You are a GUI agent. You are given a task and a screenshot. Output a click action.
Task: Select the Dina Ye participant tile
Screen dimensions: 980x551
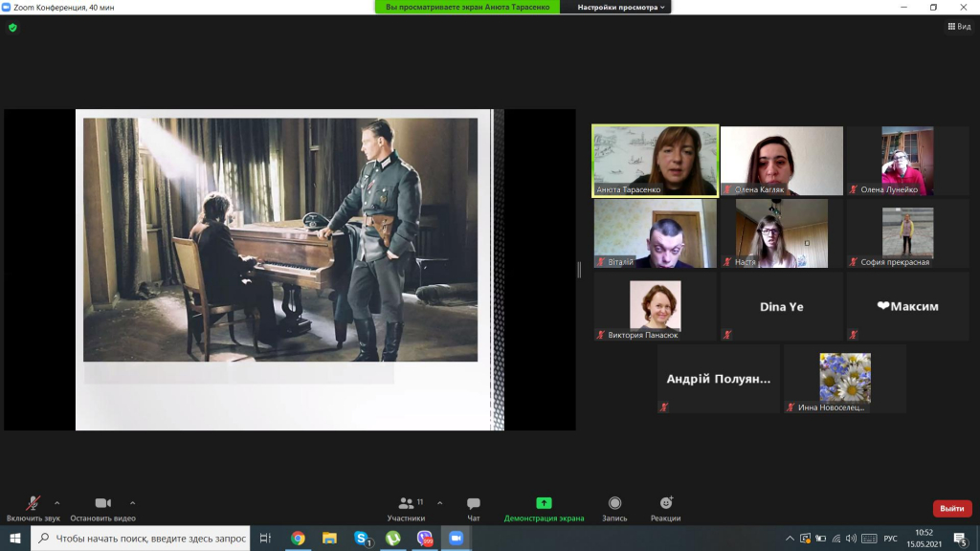click(x=781, y=306)
